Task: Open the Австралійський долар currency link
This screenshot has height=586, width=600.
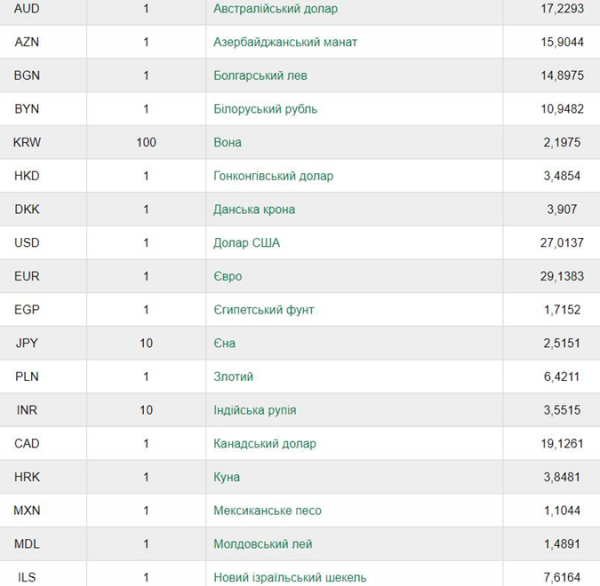Action: pos(276,8)
